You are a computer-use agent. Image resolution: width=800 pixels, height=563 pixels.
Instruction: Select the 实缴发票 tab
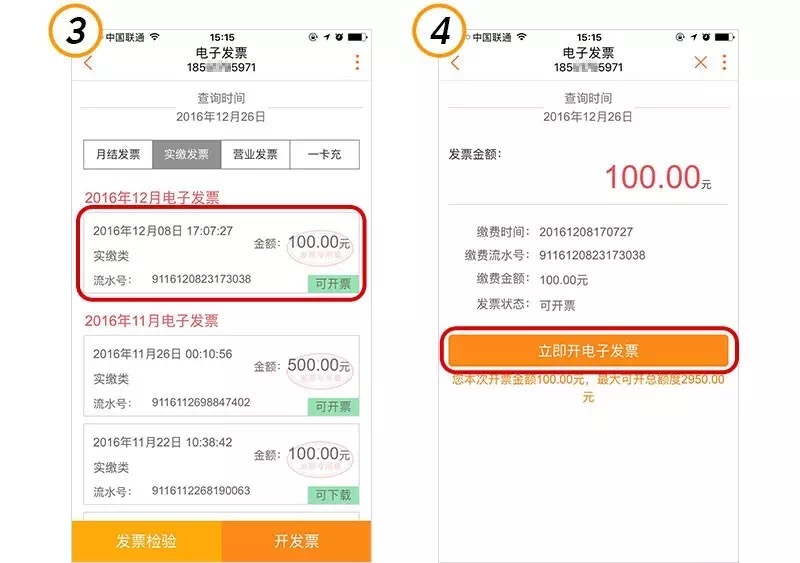pyautogui.click(x=187, y=154)
